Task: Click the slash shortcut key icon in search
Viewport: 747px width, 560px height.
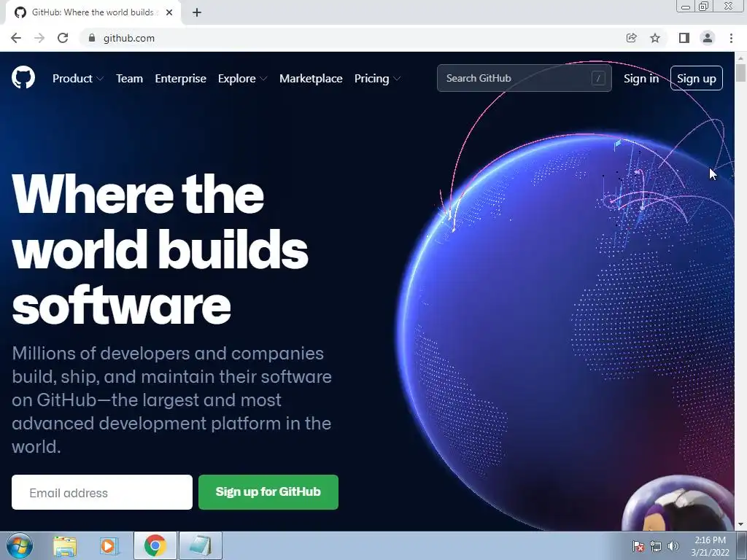Action: pos(598,78)
